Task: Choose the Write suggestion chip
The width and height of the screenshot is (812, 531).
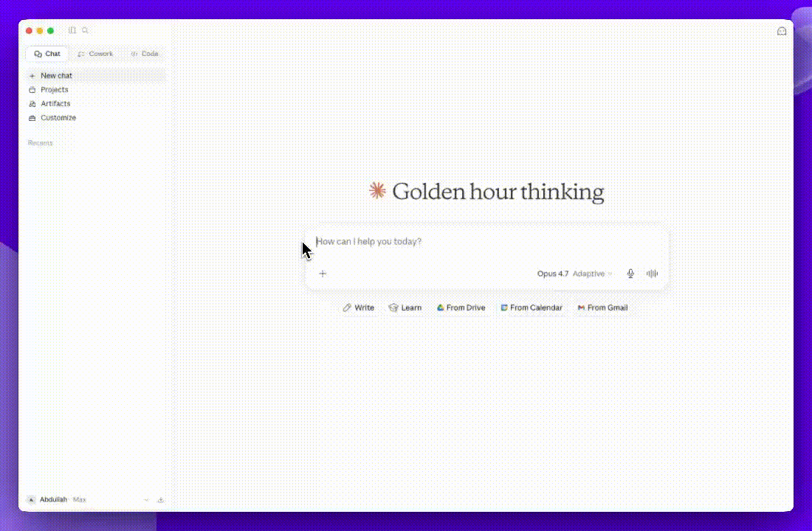Action: point(358,308)
